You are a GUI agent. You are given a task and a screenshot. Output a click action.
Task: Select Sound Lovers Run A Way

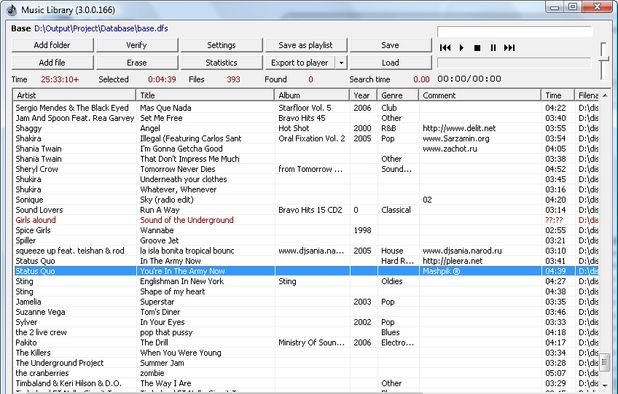(306, 210)
